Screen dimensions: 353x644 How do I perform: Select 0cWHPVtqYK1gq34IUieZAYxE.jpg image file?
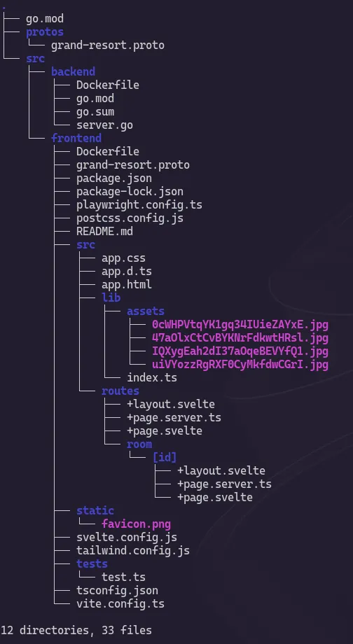click(240, 325)
